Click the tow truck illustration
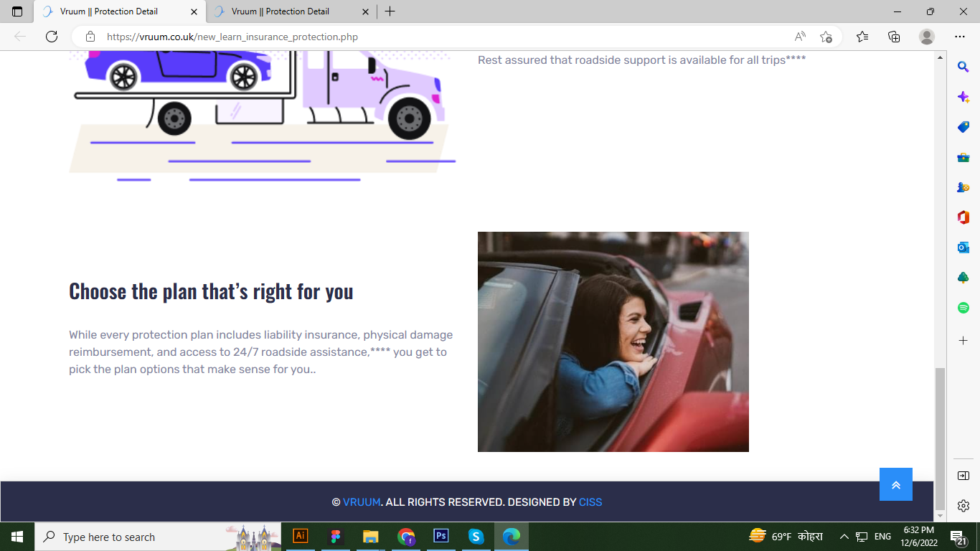This screenshot has width=980, height=551. [263, 115]
